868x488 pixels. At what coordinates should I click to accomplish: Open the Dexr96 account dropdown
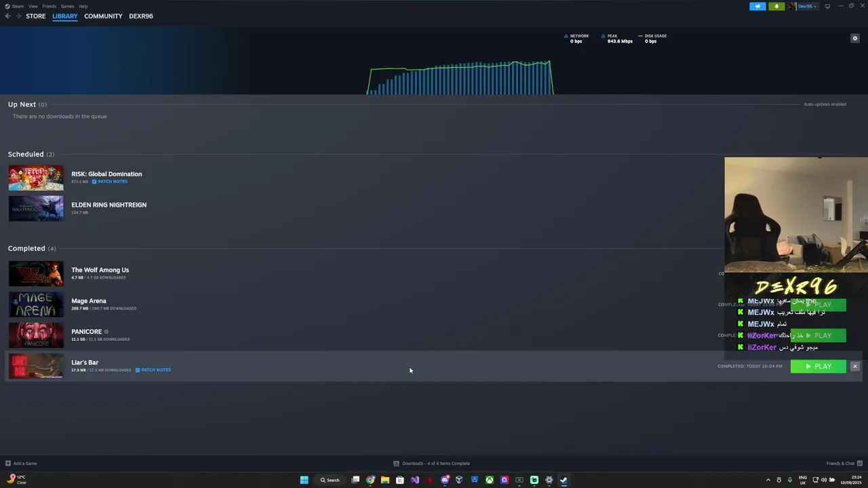click(803, 6)
